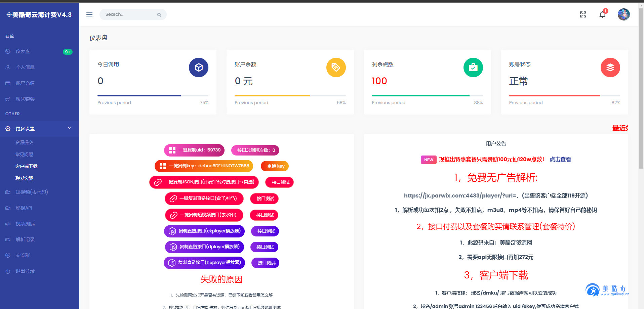The height and width of the screenshot is (309, 644).
Task: Click the 剩余点数 green progress bar
Action: (x=427, y=96)
